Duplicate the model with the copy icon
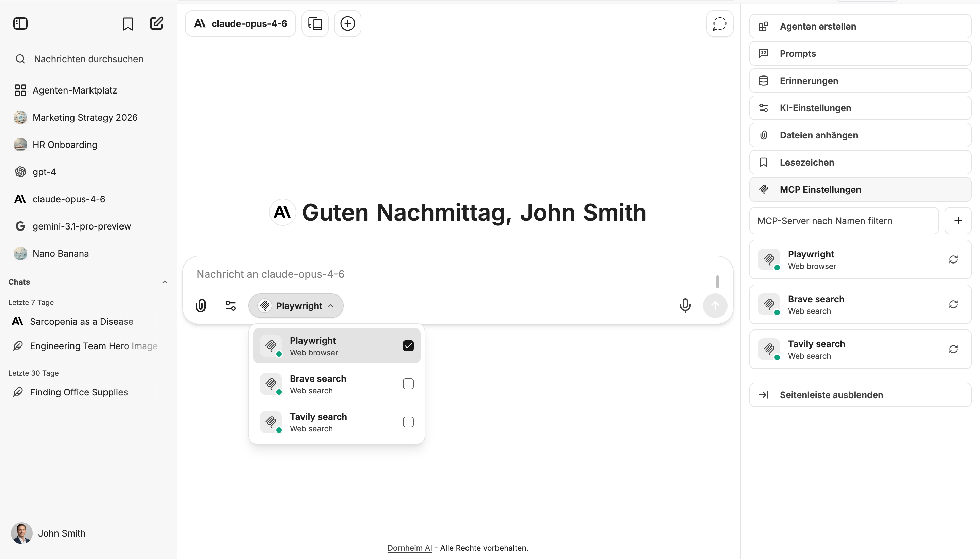980x559 pixels. coord(315,23)
